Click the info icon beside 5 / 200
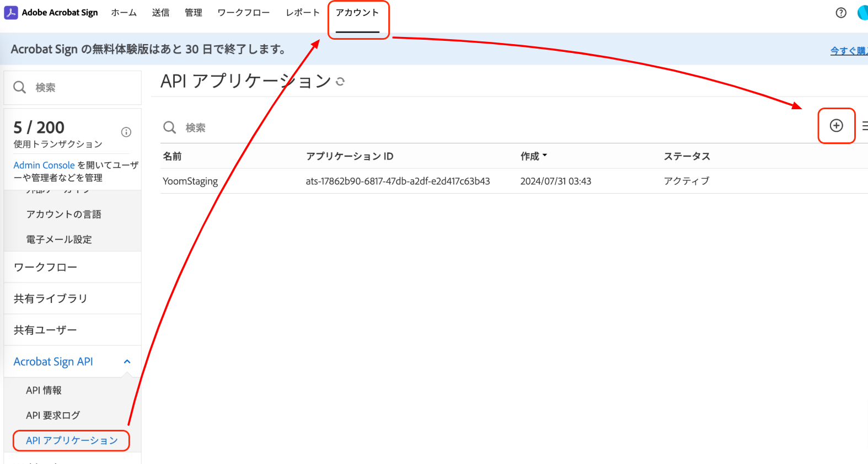868x464 pixels. click(x=126, y=132)
